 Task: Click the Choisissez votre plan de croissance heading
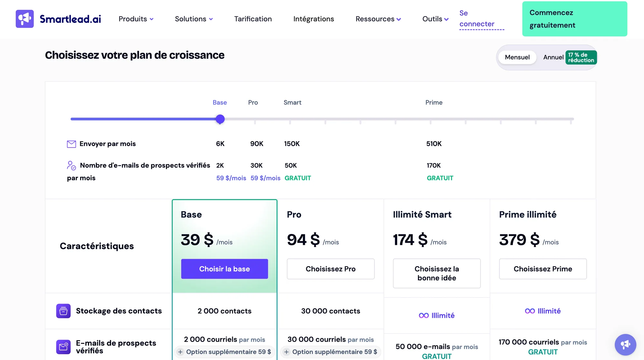click(135, 55)
